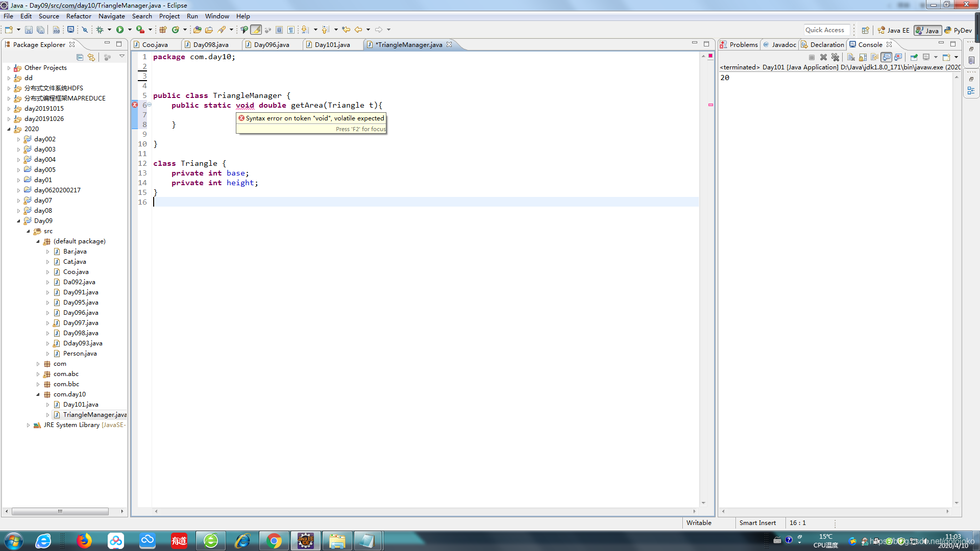Click Previous Annotation arrow icon
Screen dimensions: 980x551
(x=325, y=30)
